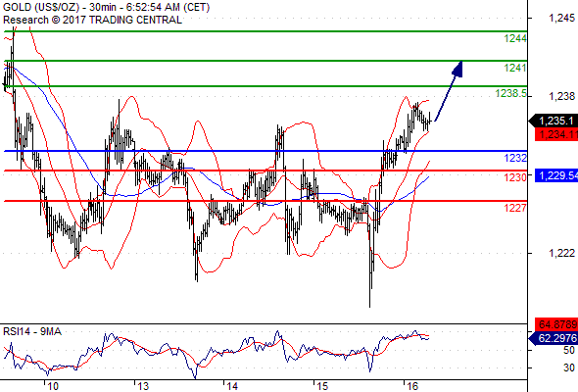Click the blue 1,229.54 moving average tag
This screenshot has height=392, width=578.
pos(556,175)
